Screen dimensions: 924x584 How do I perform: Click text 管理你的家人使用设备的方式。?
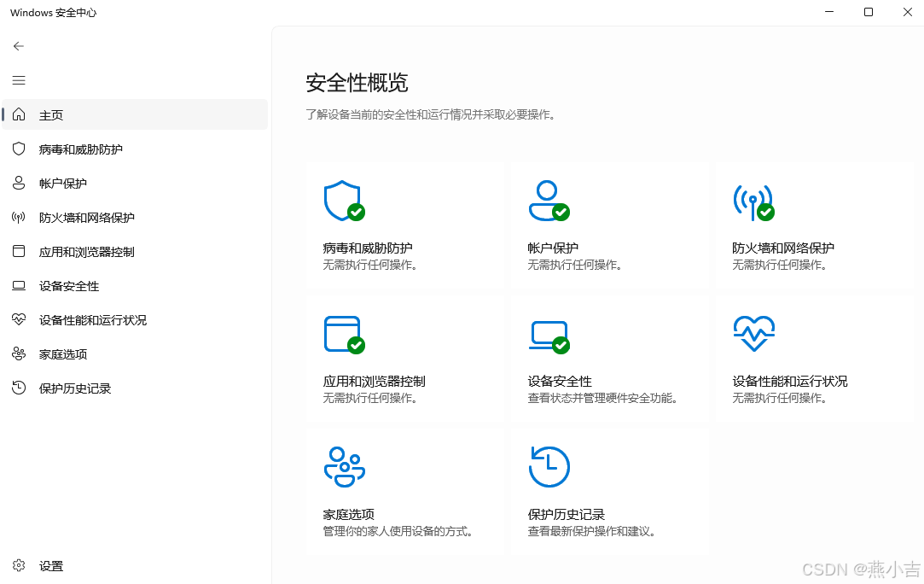coord(398,532)
